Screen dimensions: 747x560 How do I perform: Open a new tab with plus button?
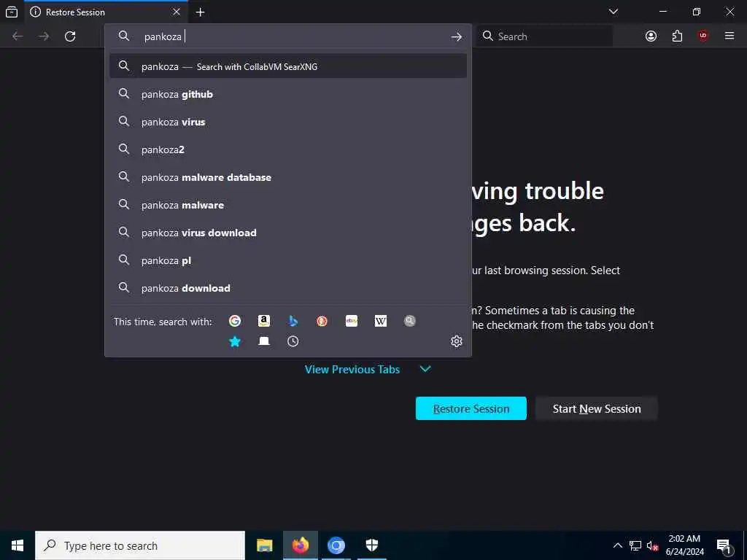pyautogui.click(x=201, y=12)
